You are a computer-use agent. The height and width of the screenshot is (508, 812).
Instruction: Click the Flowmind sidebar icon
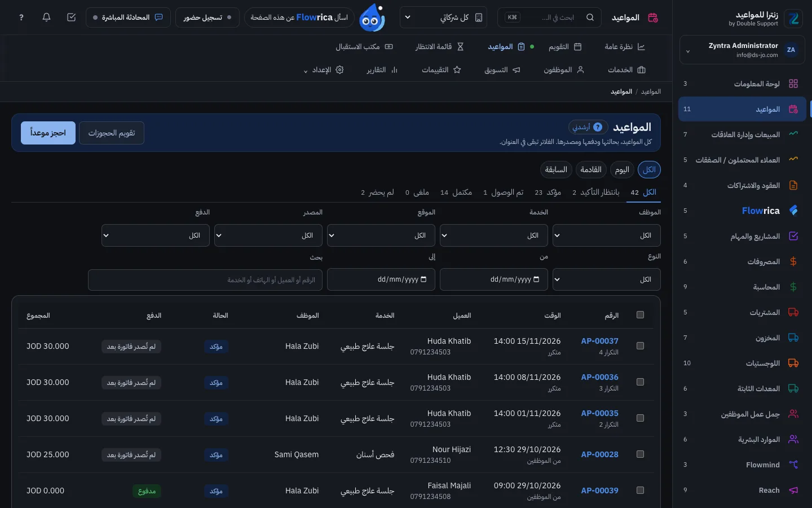pyautogui.click(x=793, y=465)
